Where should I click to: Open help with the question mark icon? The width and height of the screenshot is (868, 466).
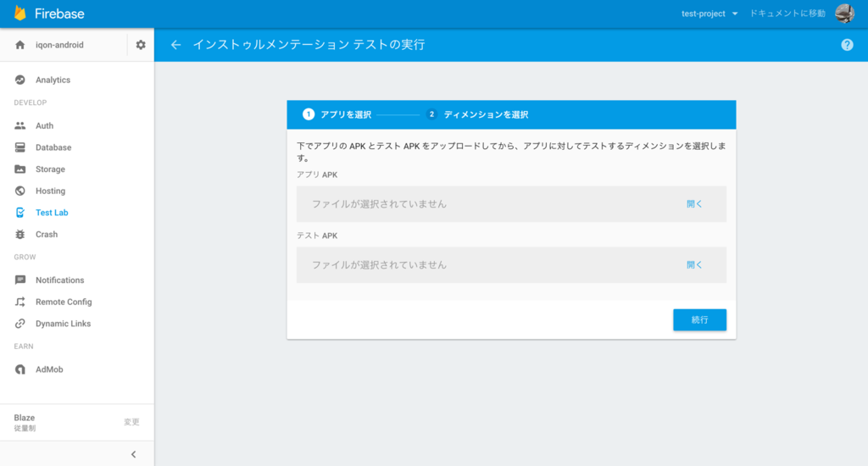pyautogui.click(x=847, y=45)
